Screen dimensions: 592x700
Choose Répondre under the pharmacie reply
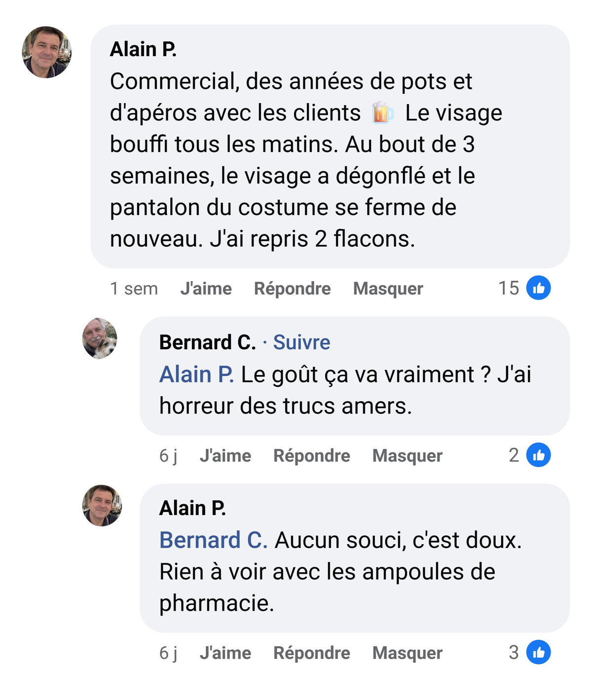tap(311, 653)
